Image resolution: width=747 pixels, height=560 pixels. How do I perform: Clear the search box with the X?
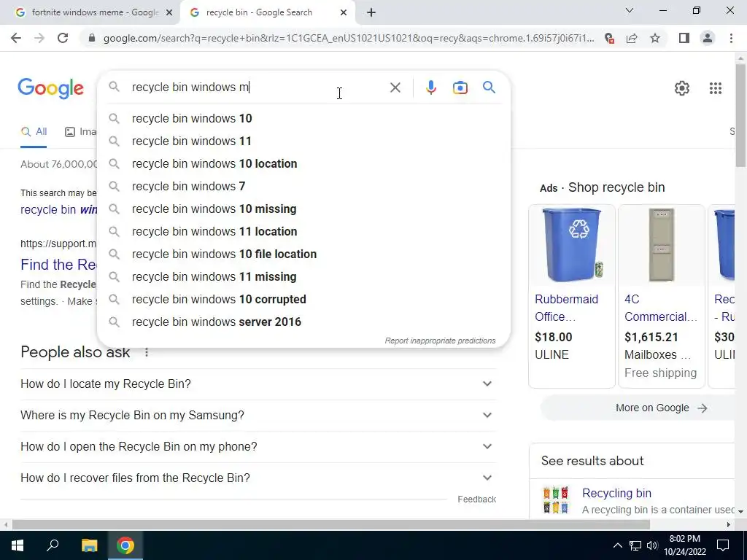(395, 87)
